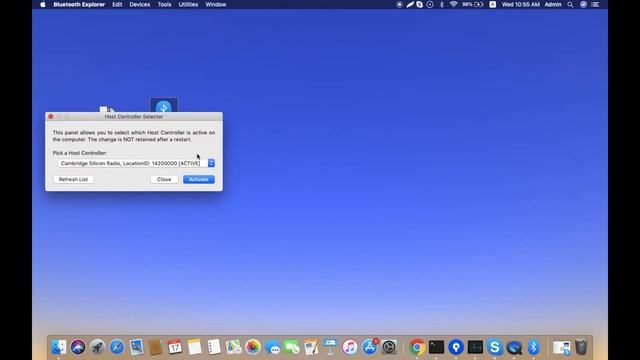Open FaceTime from the dock
Viewport: 640px width, 360px height.
click(291, 347)
